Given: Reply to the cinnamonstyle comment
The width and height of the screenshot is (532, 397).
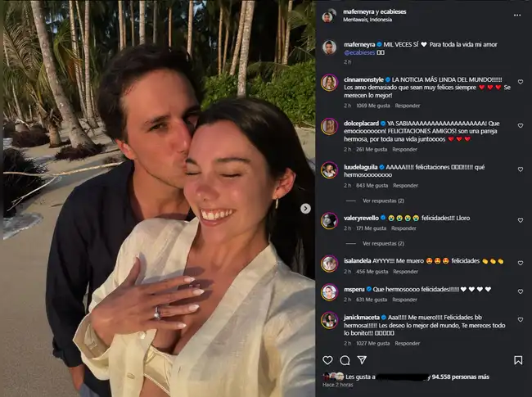Looking at the screenshot, I should click(407, 106).
